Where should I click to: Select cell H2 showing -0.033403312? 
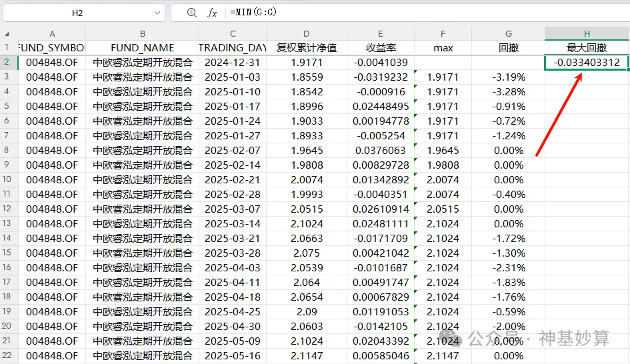pos(587,63)
